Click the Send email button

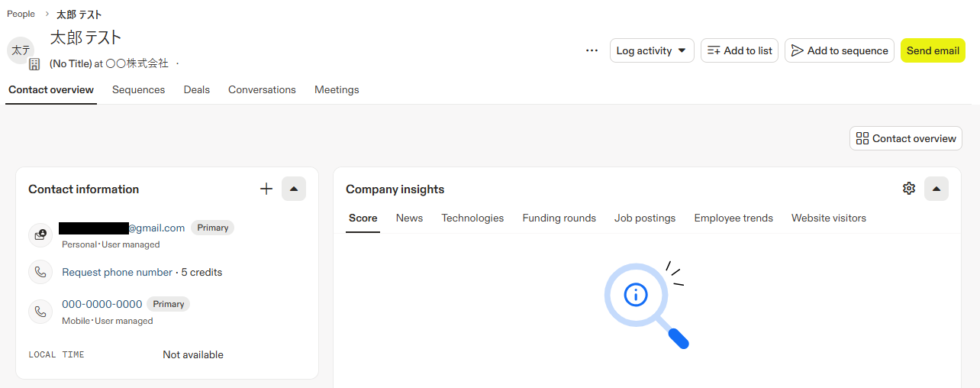[x=933, y=50]
